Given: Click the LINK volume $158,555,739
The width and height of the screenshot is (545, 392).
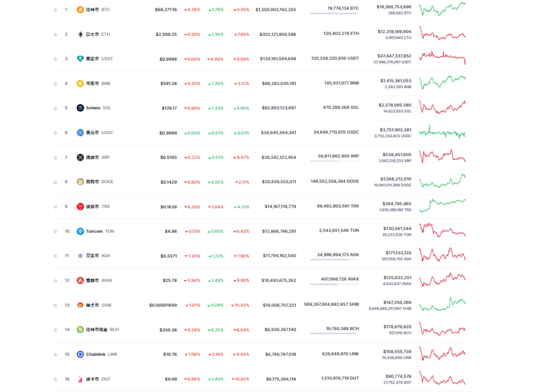Looking at the screenshot, I should coord(397,352).
